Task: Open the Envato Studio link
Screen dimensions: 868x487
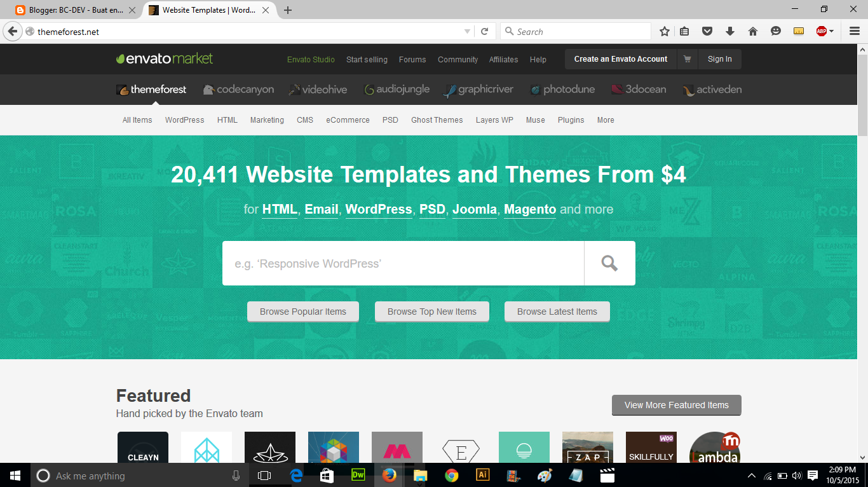Action: pyautogui.click(x=311, y=59)
